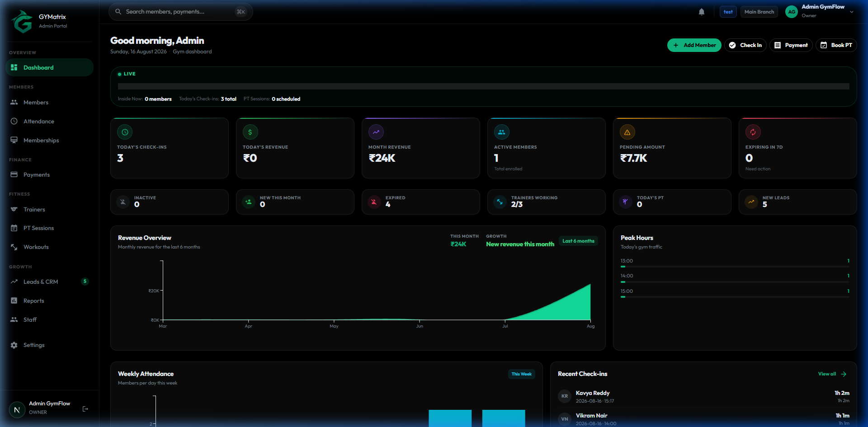Click This Week attendance filter
The width and height of the screenshot is (868, 427).
tap(521, 374)
